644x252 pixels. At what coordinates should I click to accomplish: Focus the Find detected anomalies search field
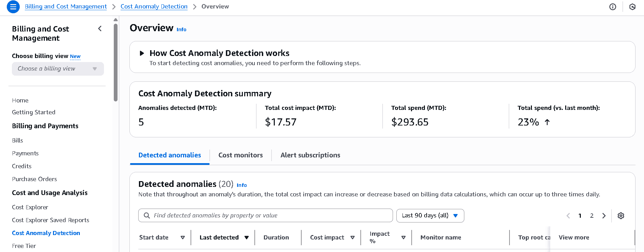[x=265, y=215]
